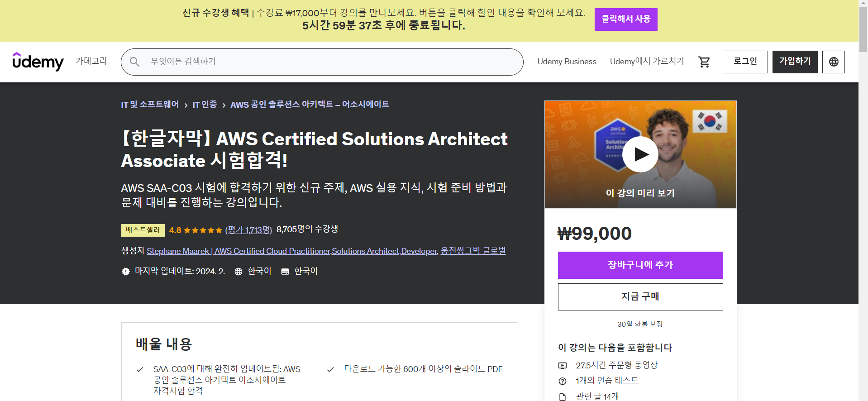
Task: Click the last-updated badge icon
Action: tap(126, 272)
